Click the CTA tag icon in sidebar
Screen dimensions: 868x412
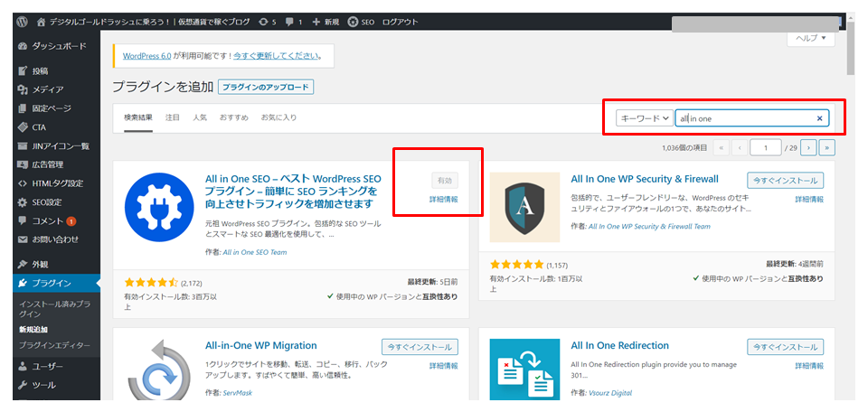point(22,127)
